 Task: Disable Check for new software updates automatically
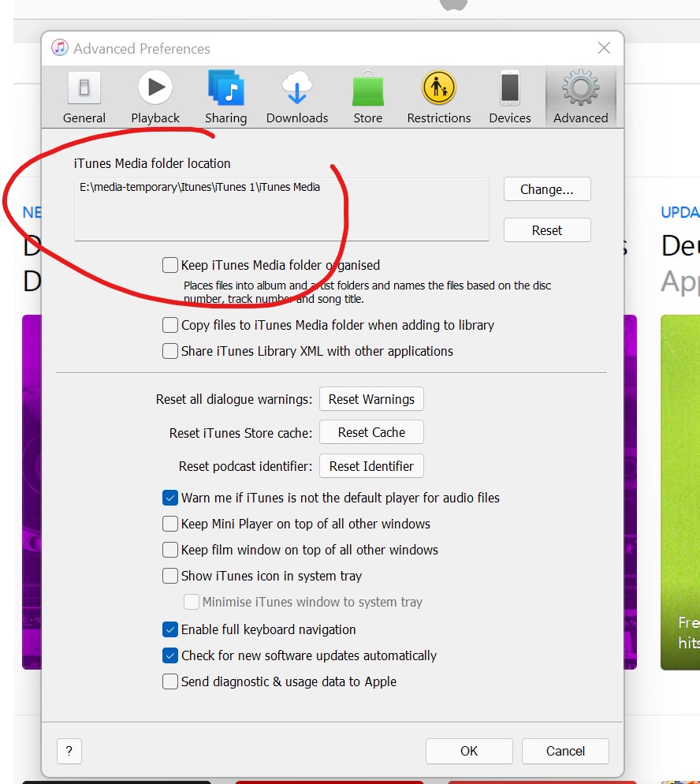170,655
